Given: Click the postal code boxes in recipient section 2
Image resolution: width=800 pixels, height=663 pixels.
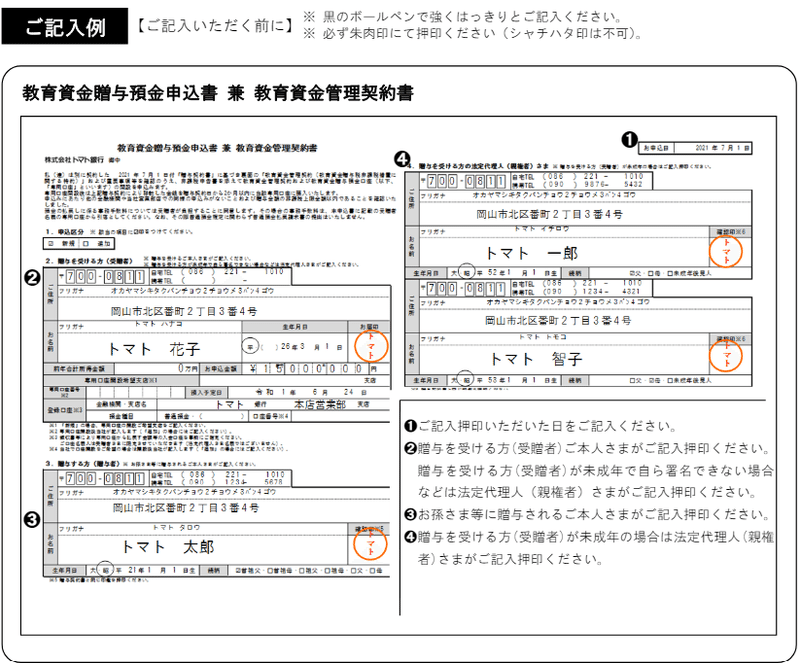Looking at the screenshot, I should pyautogui.click(x=106, y=277).
